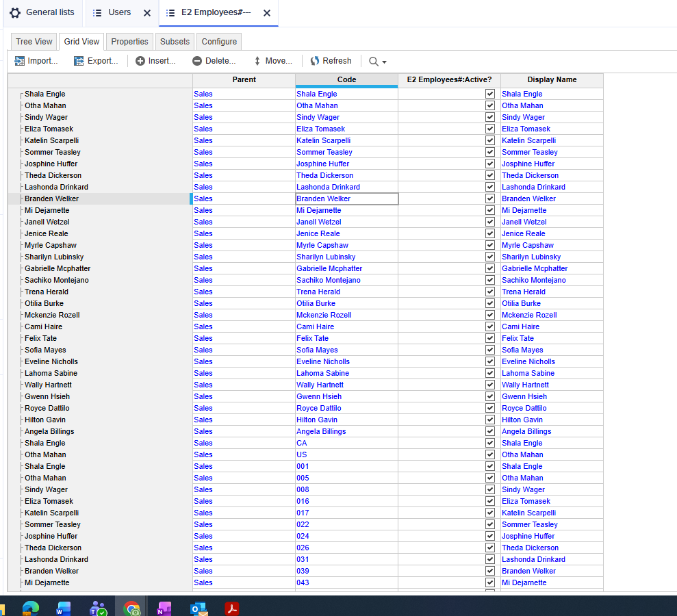
Task: Open the Subsets tab
Action: pos(175,42)
